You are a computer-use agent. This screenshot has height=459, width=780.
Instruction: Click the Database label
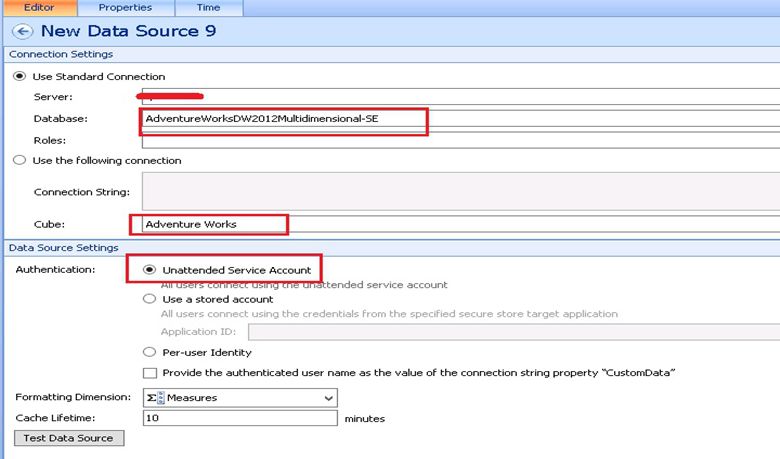click(60, 119)
